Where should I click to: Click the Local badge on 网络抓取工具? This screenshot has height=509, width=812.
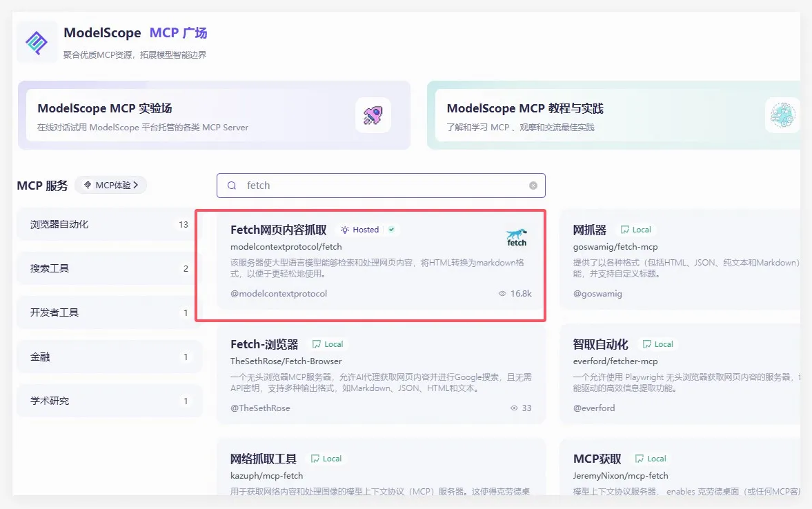tap(326, 459)
